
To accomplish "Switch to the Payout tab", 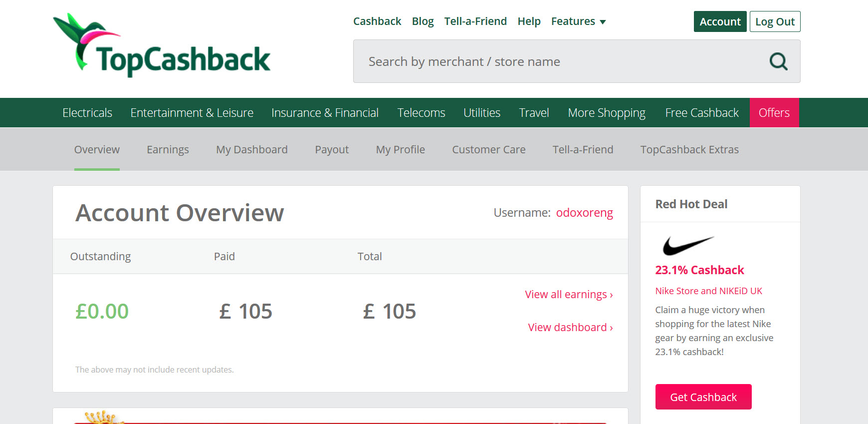I will click(x=332, y=150).
